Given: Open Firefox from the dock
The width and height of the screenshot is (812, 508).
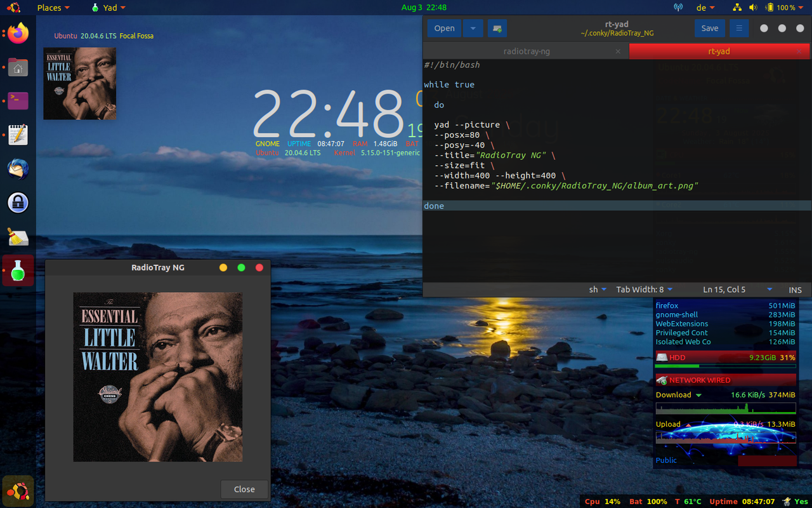Looking at the screenshot, I should pos(18,33).
